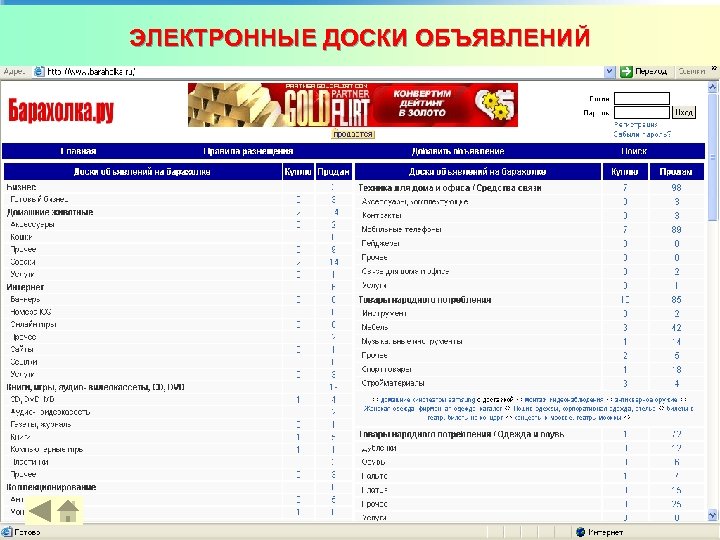Click Продам count 42 for Мебель
This screenshot has height=540, width=720.
coord(676,327)
